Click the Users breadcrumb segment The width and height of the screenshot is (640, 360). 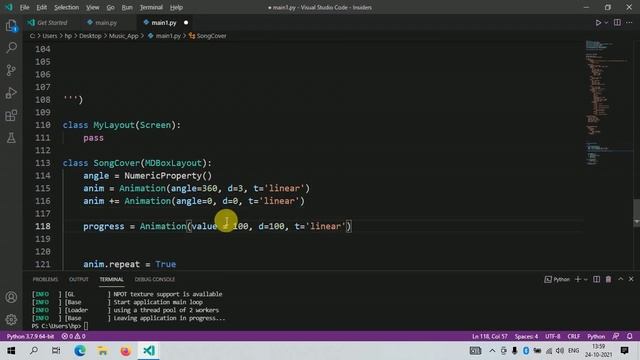coord(50,36)
